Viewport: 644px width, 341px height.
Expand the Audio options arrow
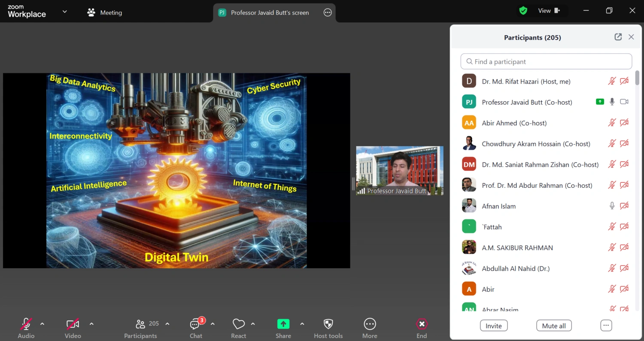pyautogui.click(x=42, y=324)
